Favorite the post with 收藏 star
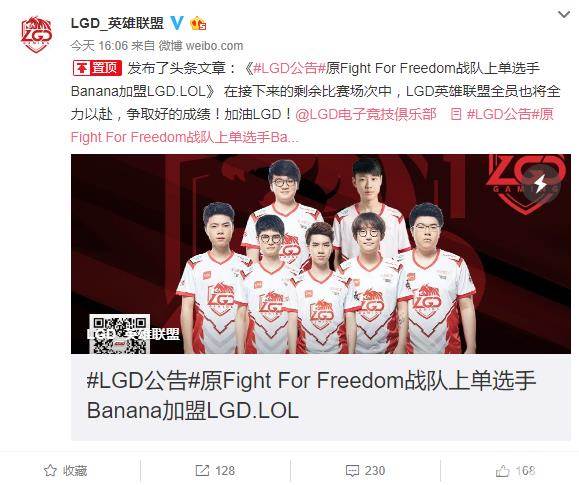This screenshot has height=485, width=579. click(65, 471)
